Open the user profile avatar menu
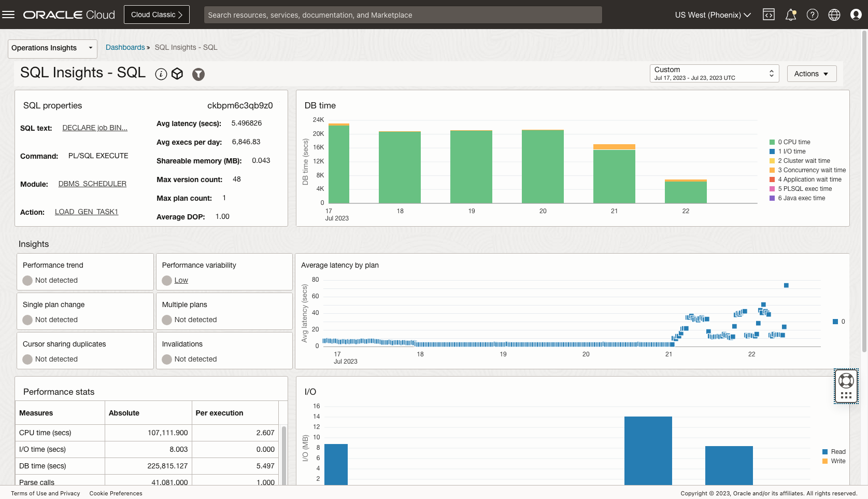 856,15
